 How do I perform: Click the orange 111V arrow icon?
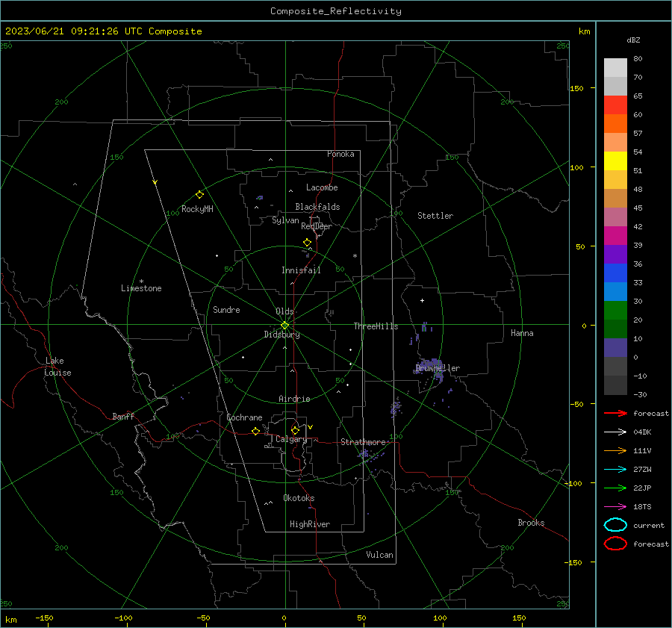click(615, 450)
